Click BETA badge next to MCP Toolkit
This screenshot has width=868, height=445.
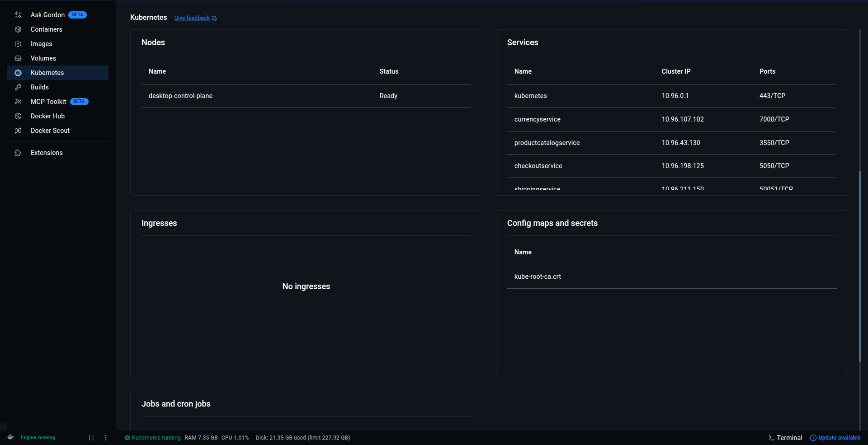79,102
